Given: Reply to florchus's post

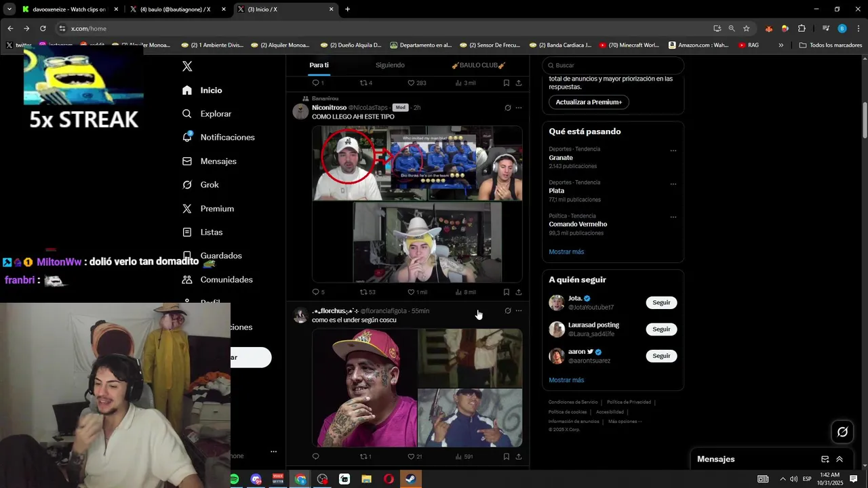Looking at the screenshot, I should coord(315,457).
